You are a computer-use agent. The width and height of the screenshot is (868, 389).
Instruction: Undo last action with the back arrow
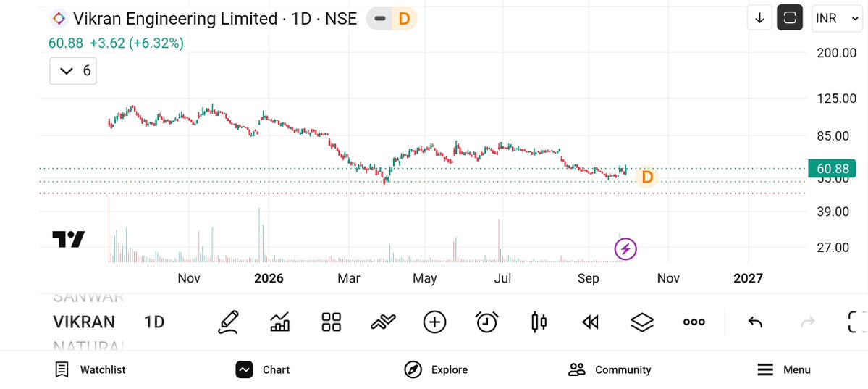[x=755, y=322]
